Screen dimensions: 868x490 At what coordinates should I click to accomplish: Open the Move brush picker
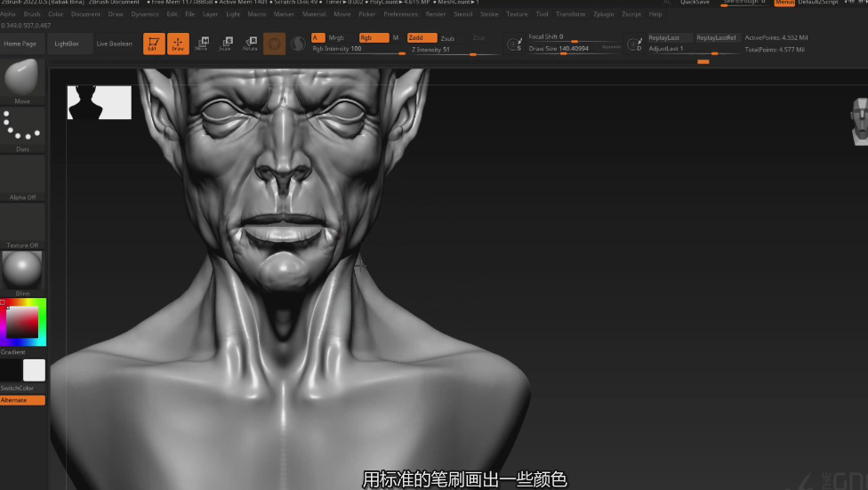pos(22,78)
